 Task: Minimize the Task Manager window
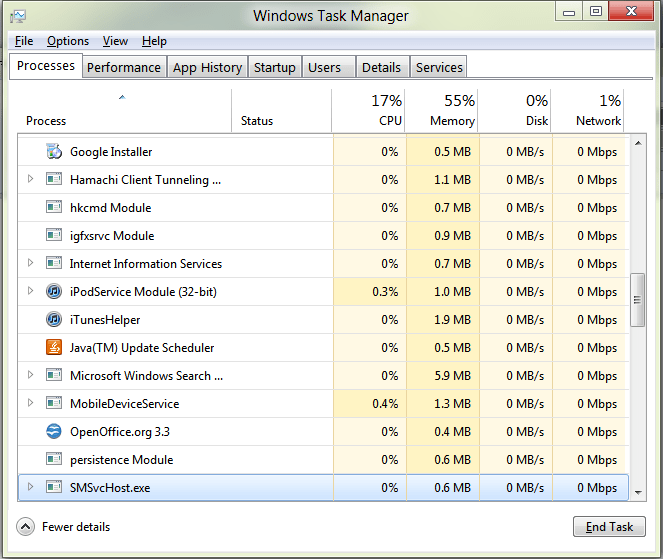pyautogui.click(x=569, y=11)
